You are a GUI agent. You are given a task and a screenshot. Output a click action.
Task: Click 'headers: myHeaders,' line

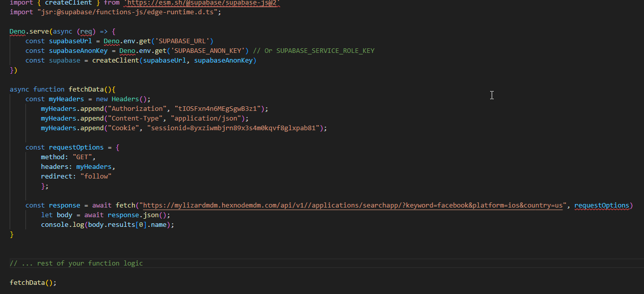78,167
